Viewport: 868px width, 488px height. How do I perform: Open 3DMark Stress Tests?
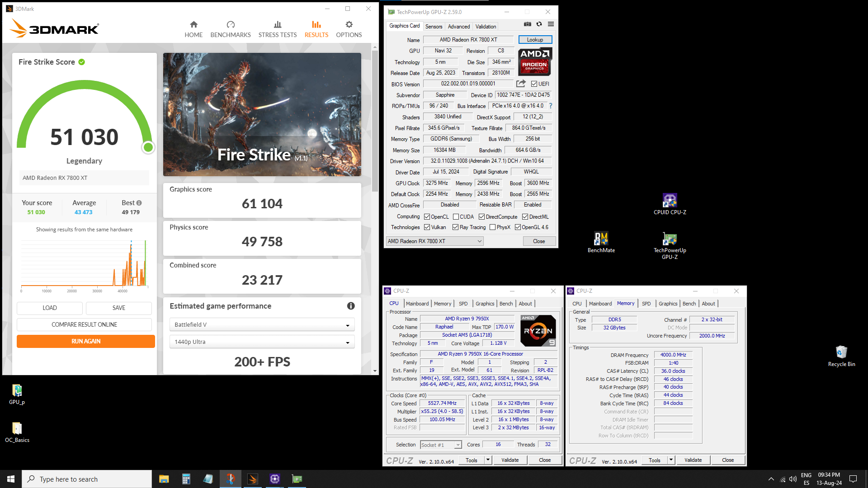click(x=278, y=29)
